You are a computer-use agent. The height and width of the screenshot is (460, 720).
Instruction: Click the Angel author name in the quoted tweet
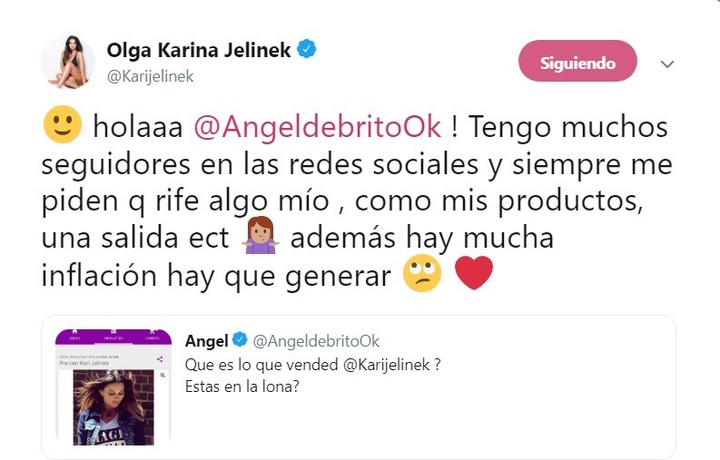point(207,341)
